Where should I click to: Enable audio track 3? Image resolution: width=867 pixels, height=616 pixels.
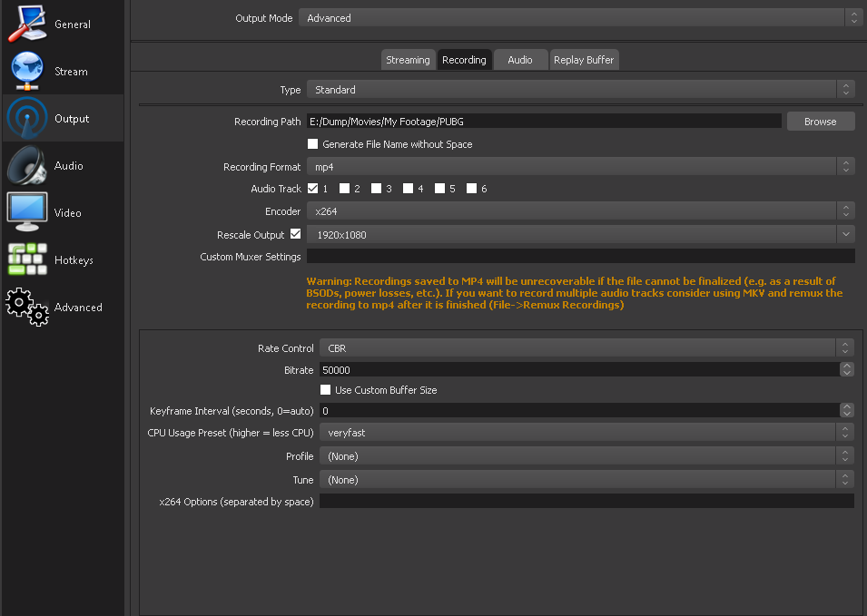[376, 189]
